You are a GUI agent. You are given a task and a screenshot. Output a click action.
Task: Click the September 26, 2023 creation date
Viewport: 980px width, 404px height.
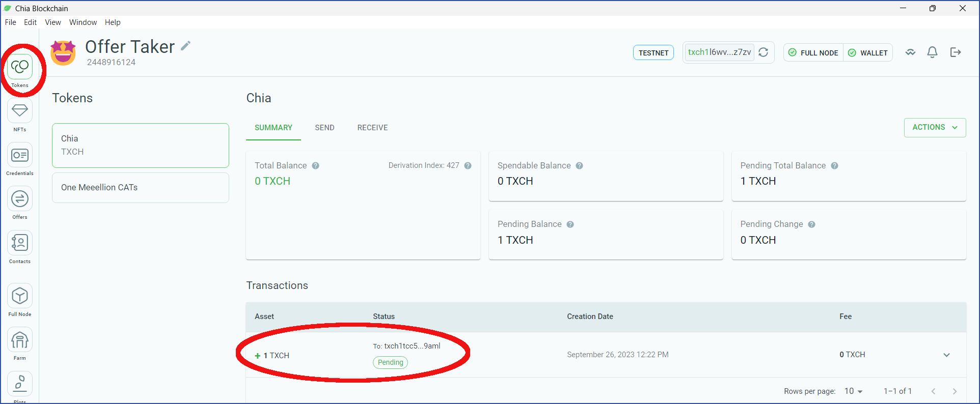[618, 355]
